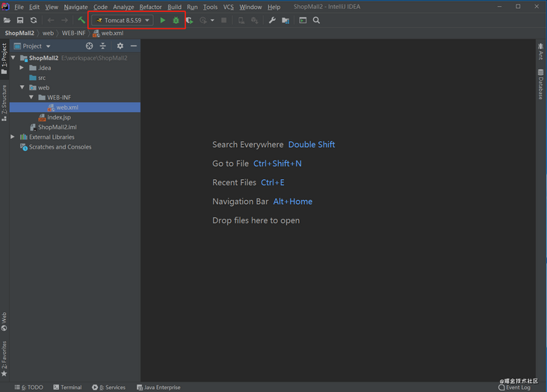Image resolution: width=547 pixels, height=392 pixels.
Task: Toggle the Database side panel
Action: click(x=541, y=84)
